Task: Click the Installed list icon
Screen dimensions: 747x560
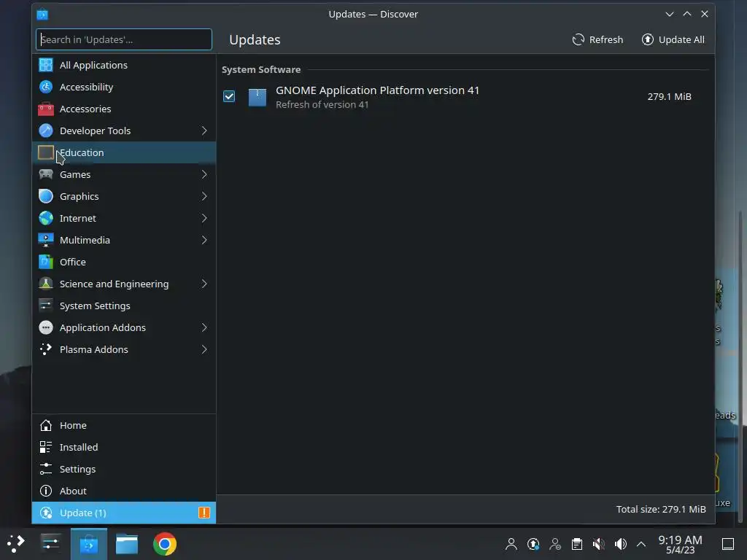Action: coord(46,447)
